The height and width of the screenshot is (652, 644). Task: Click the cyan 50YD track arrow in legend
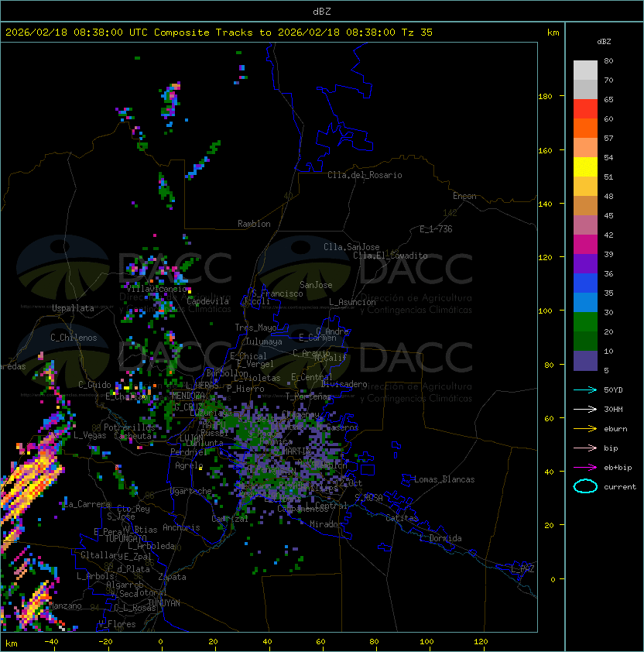click(585, 389)
